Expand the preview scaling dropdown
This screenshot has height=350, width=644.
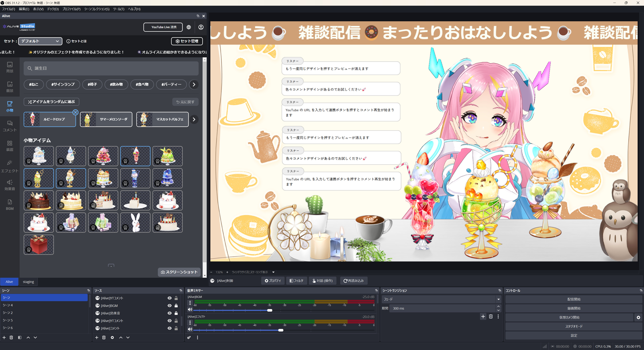coord(273,272)
